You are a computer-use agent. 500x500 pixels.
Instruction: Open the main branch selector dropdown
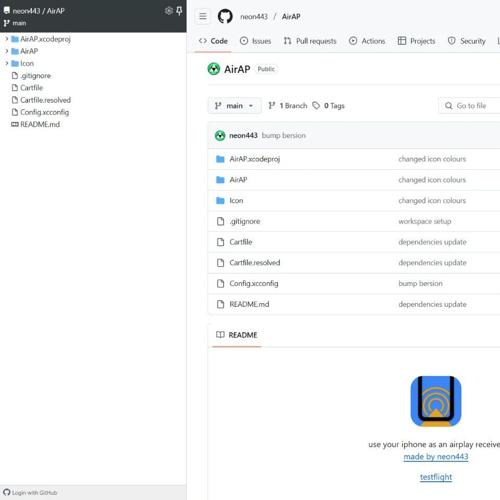point(234,106)
